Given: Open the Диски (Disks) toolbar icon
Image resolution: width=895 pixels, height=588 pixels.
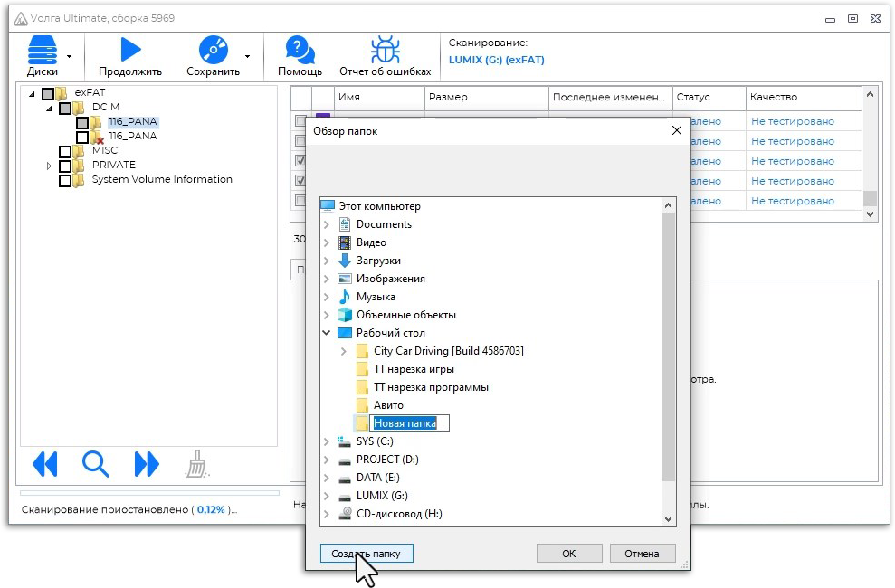Looking at the screenshot, I should [x=42, y=51].
